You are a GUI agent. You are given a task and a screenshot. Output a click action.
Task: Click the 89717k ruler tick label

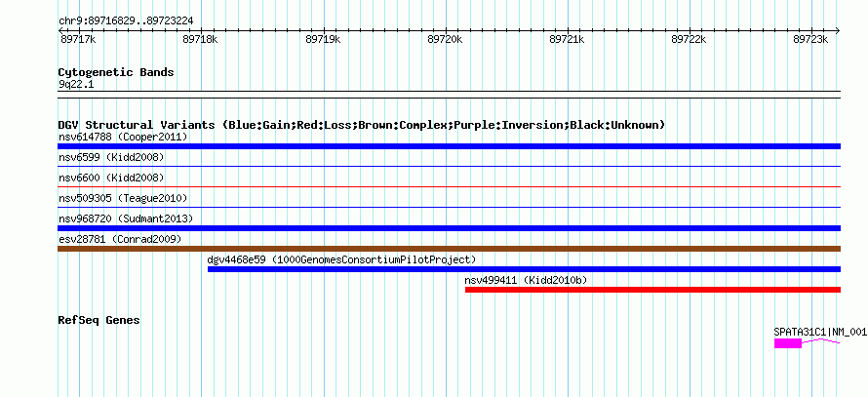(77, 39)
